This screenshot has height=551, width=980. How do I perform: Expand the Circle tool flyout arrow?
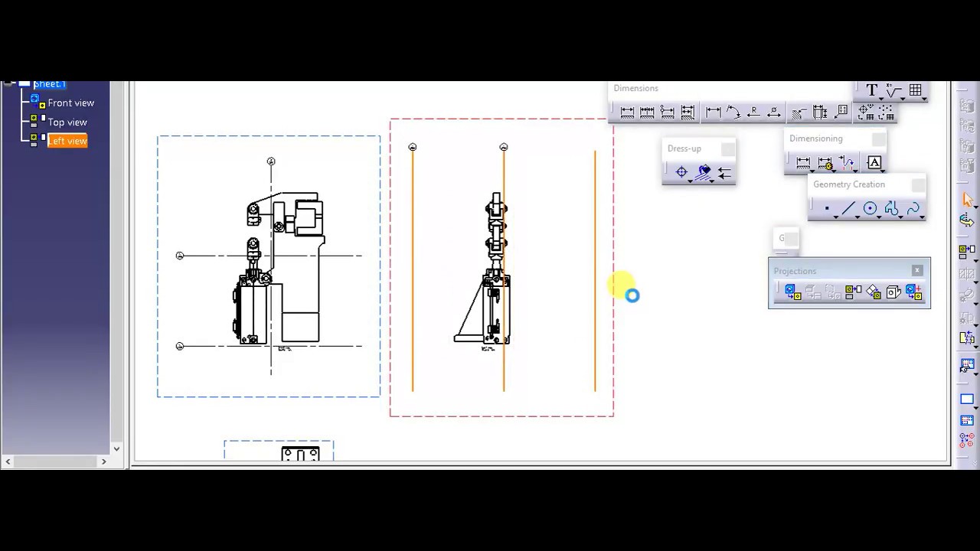(878, 217)
